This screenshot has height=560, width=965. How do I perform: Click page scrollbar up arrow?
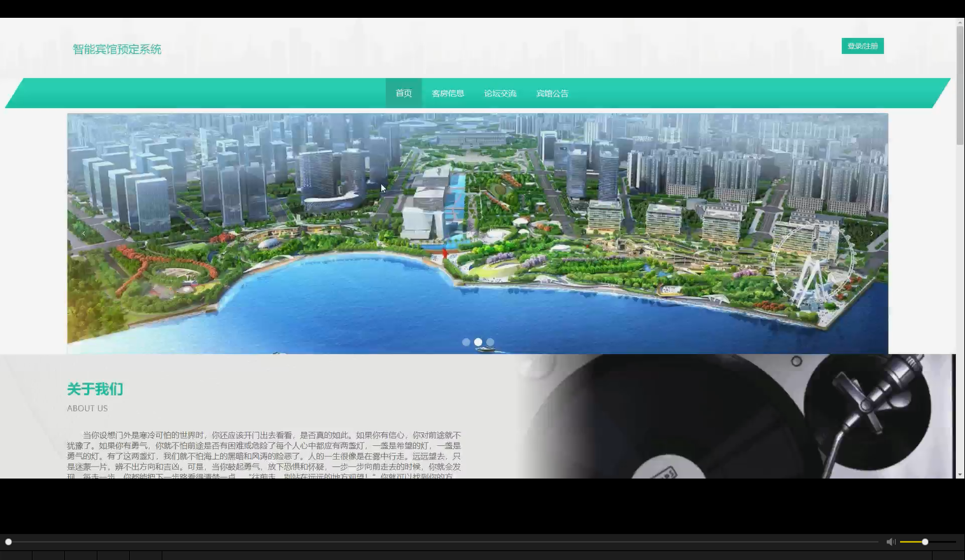point(960,22)
